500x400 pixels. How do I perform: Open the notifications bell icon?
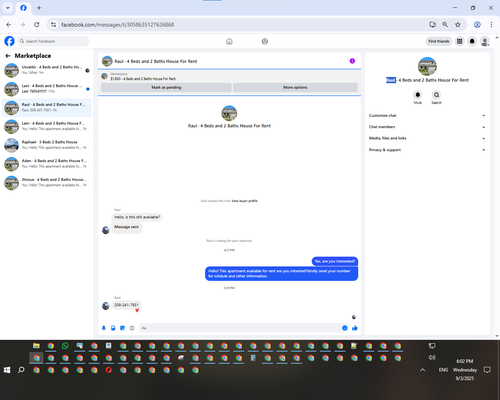[x=472, y=41]
